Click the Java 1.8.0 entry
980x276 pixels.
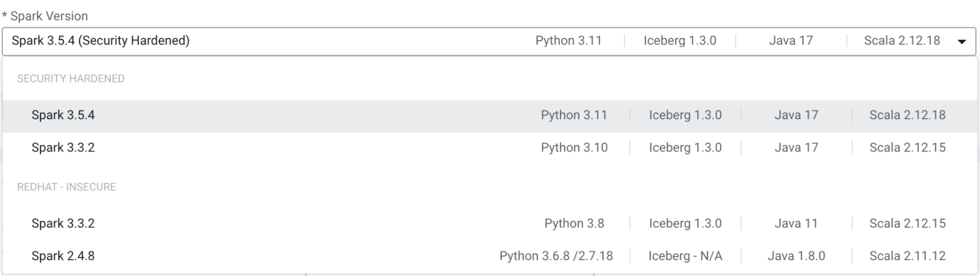[x=796, y=256]
